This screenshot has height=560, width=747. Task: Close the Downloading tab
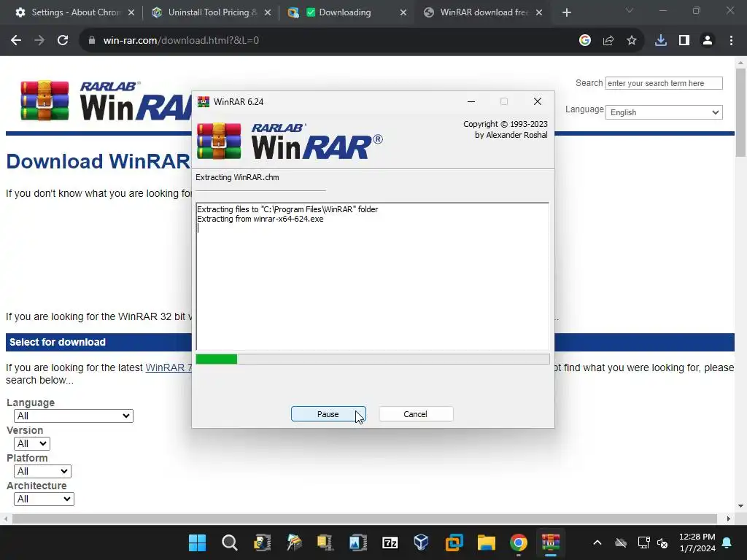[403, 12]
